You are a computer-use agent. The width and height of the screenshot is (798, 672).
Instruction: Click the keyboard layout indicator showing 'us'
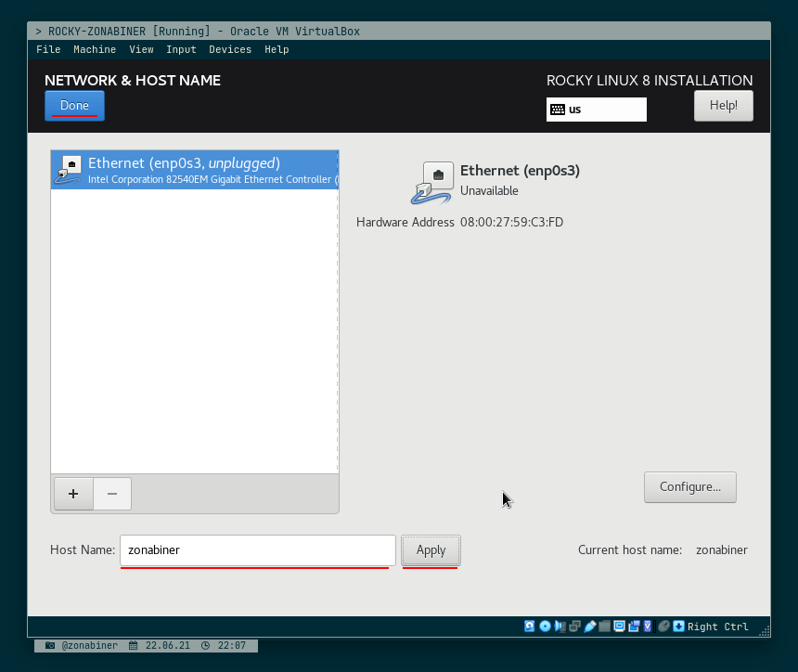pyautogui.click(x=597, y=109)
